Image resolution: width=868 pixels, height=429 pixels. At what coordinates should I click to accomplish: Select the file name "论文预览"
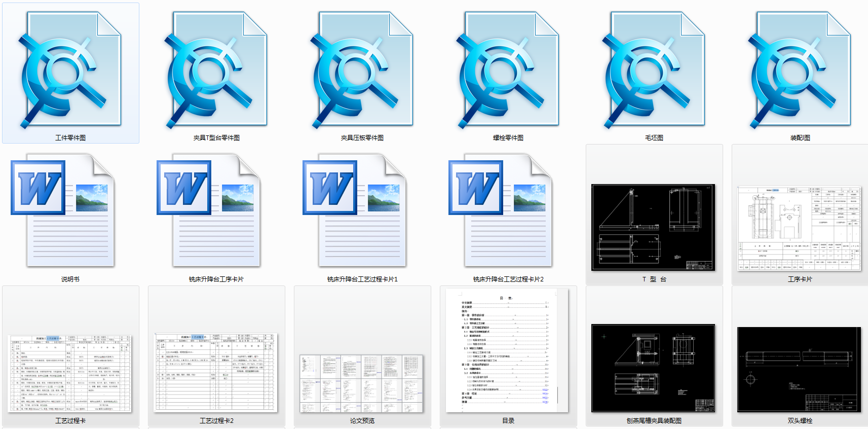click(362, 421)
